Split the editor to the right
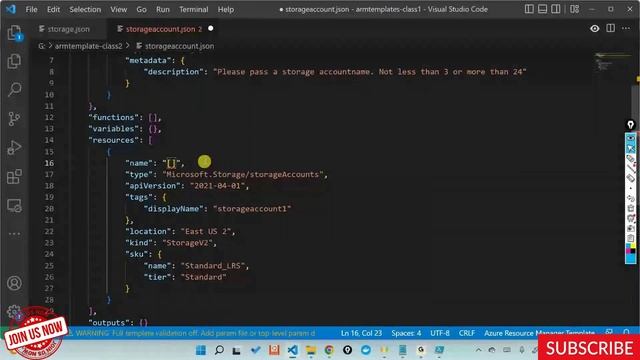Viewport: 640px width, 360px height. (x=611, y=28)
